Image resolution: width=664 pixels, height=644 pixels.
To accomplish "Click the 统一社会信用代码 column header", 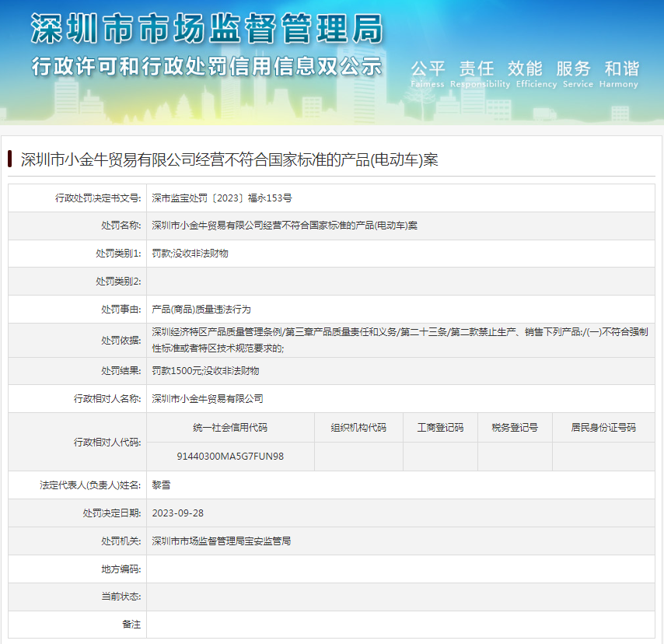I will (x=230, y=428).
